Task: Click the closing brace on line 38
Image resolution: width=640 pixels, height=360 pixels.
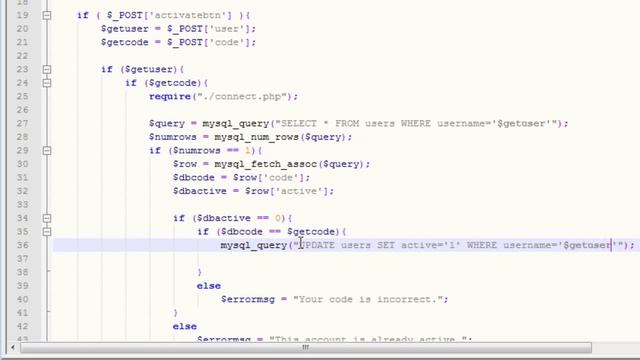Action: click(199, 272)
